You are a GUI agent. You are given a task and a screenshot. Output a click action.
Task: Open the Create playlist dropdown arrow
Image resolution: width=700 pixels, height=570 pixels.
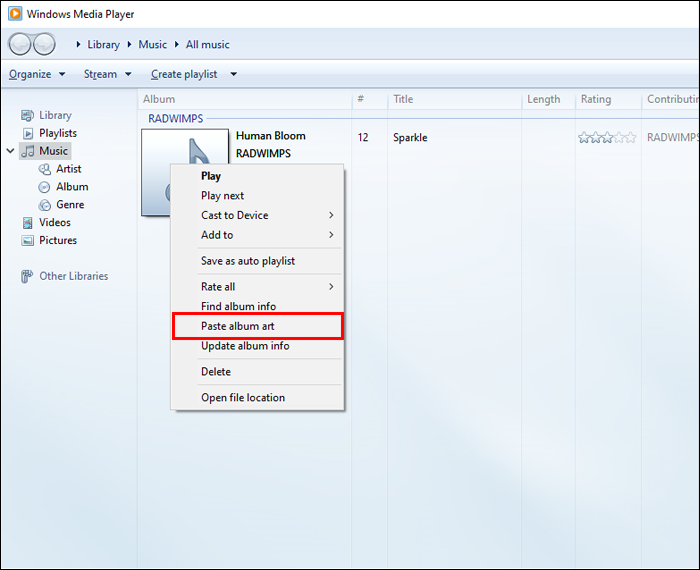tap(233, 74)
